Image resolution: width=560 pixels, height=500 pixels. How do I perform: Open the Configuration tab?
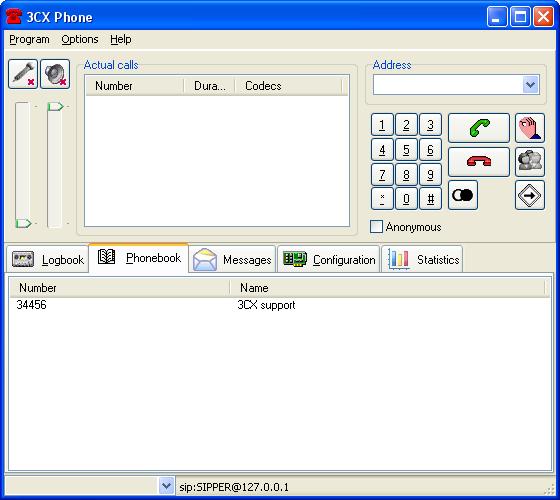click(329, 259)
